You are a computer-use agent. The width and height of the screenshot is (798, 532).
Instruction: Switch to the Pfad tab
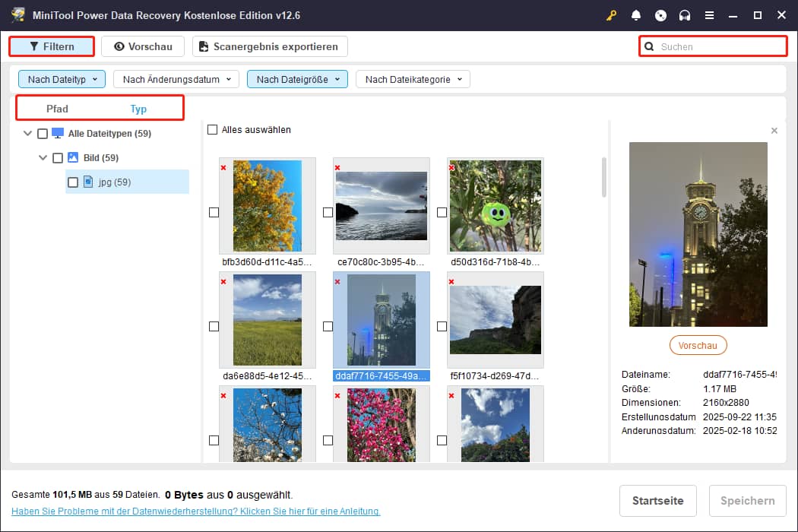(57, 109)
